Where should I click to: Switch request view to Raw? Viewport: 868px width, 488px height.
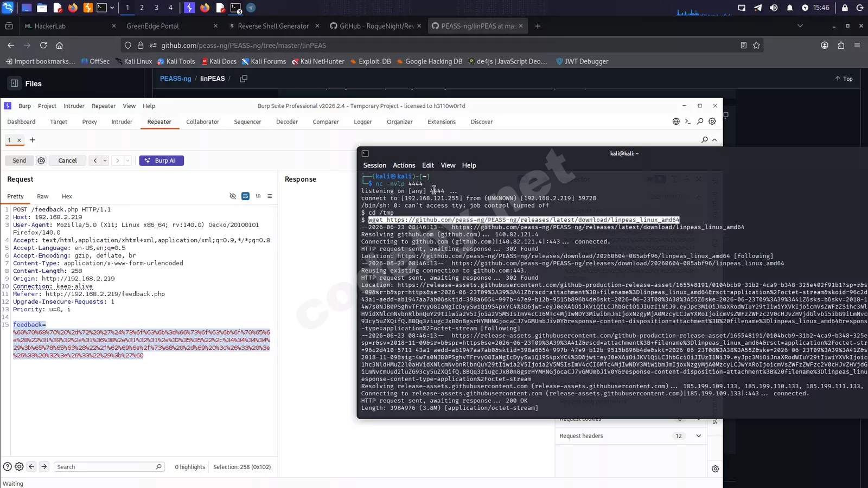click(43, 196)
